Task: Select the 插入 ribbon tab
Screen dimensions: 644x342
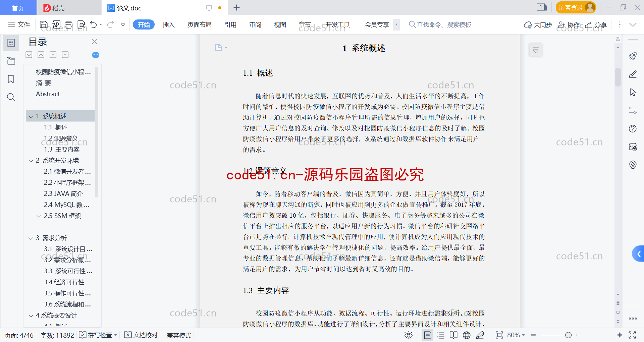Action: [168, 24]
